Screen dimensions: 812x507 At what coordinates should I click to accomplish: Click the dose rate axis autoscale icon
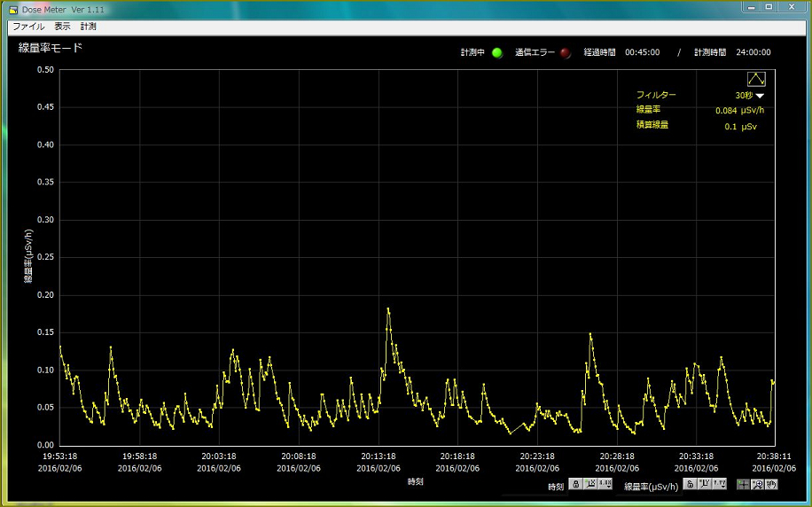tap(704, 484)
